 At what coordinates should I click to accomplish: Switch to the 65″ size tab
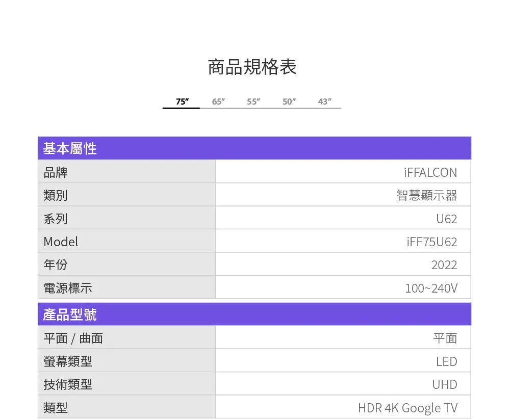218,102
